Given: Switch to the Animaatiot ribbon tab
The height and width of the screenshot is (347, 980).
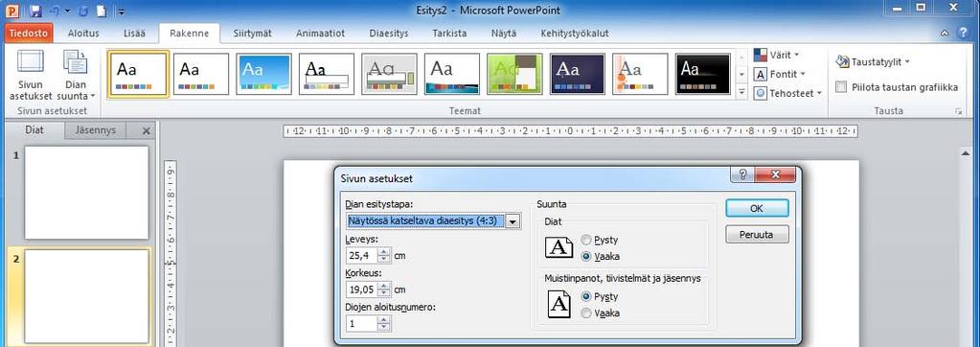Looking at the screenshot, I should (320, 34).
